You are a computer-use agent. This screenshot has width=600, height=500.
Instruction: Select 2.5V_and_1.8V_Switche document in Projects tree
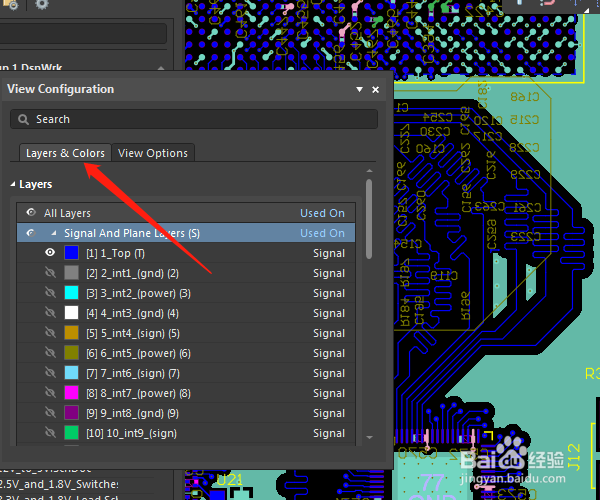tap(59, 484)
